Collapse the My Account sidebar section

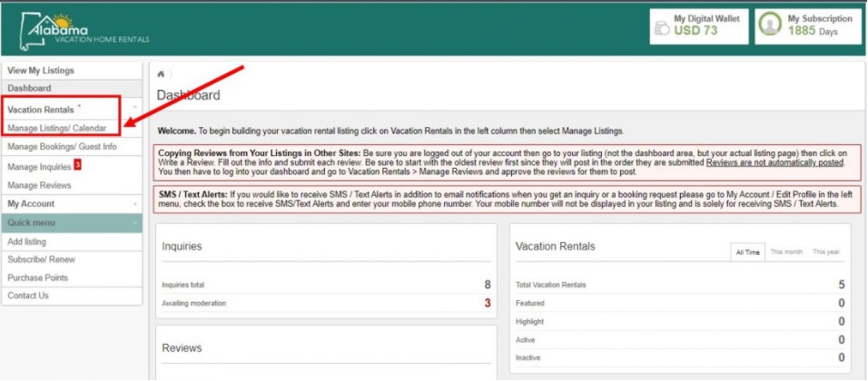pos(133,204)
